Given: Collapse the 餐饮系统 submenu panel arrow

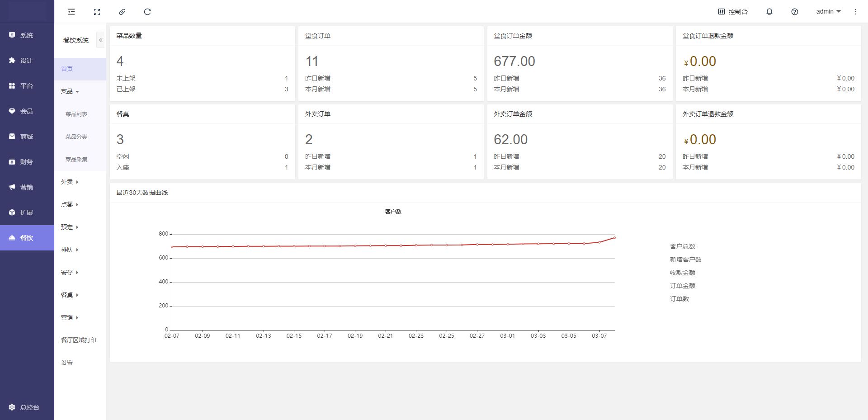Looking at the screenshot, I should click(x=100, y=40).
